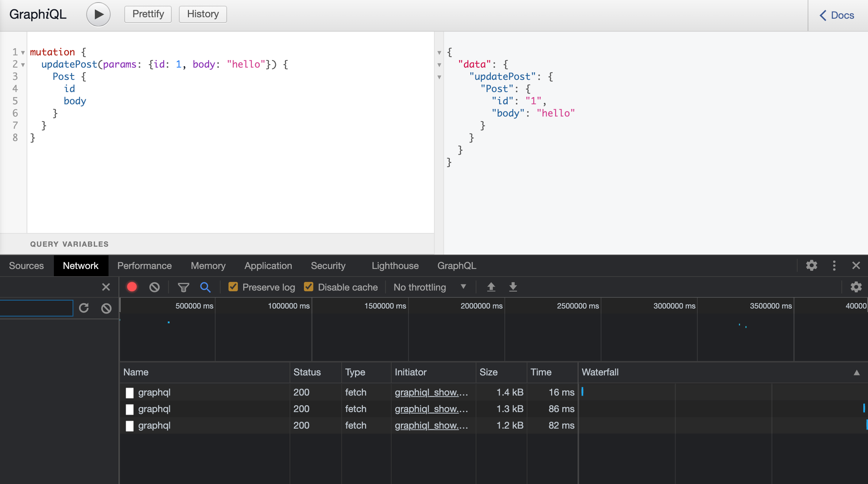
Task: Open Network settings gear icon
Action: click(x=856, y=287)
